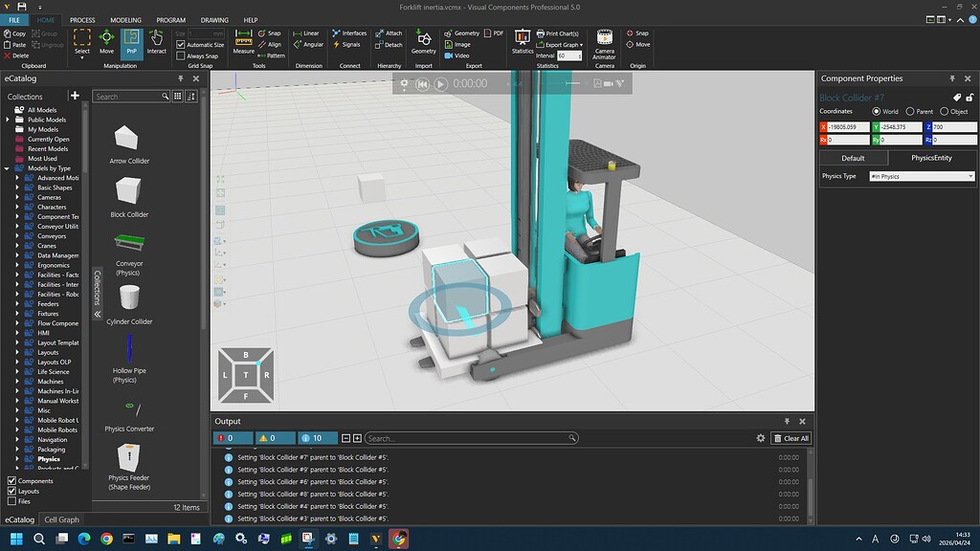Open Interfaces in Connect group
The image size is (980, 551).
[349, 33]
